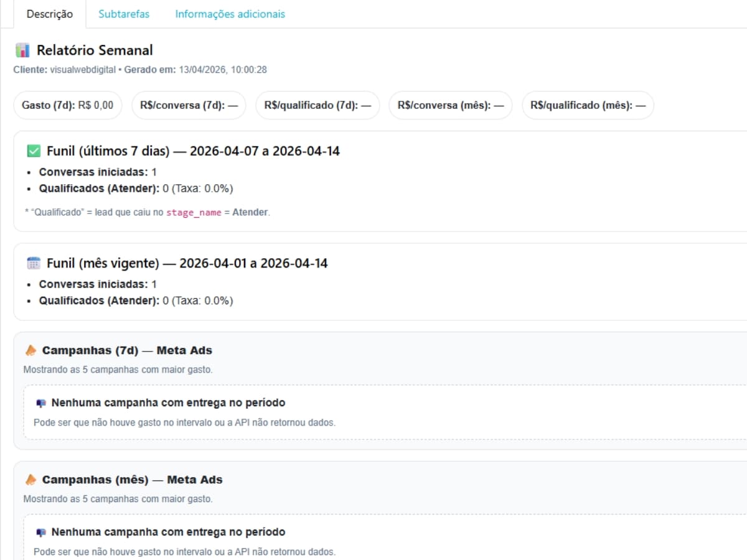Click the R$/qualificado (7d) metric pill
The width and height of the screenshot is (747, 560).
(317, 105)
